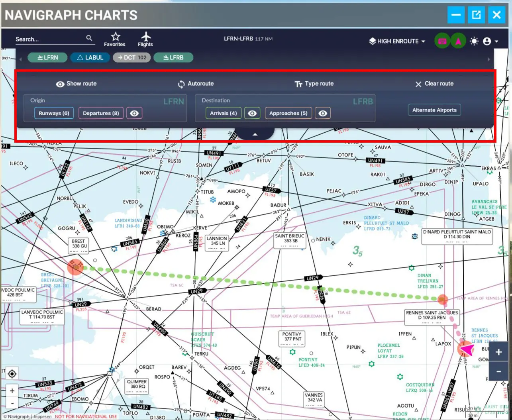Open Approaches (5) list
The image size is (512, 420).
[288, 113]
